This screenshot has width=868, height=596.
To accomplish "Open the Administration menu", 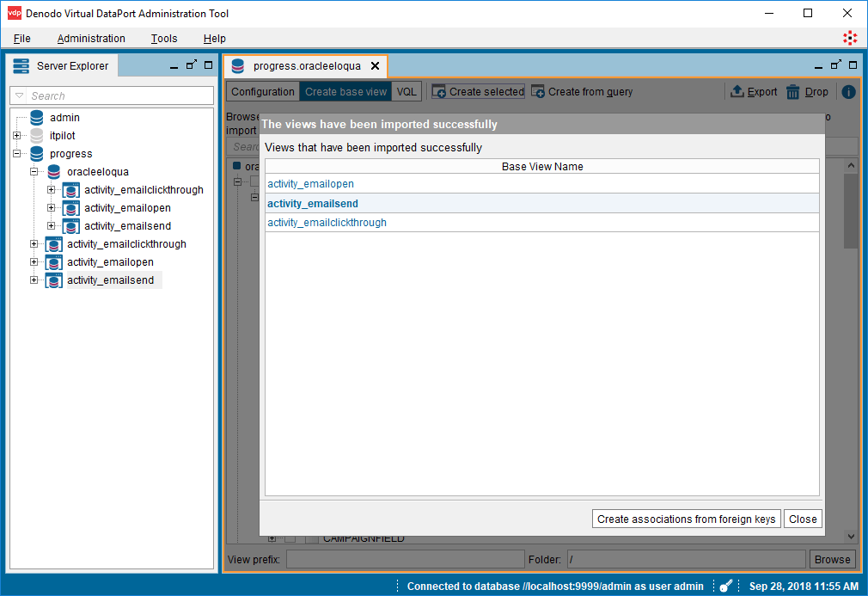I will (x=91, y=38).
